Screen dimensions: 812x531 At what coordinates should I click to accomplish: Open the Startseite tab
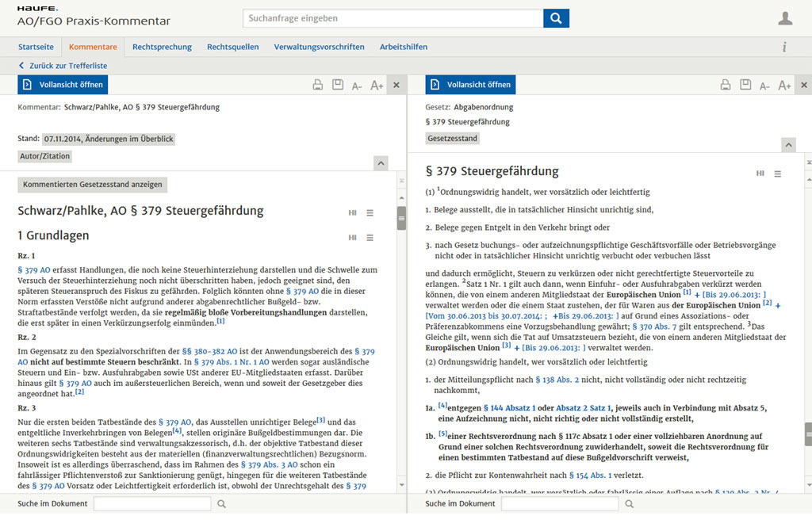point(36,47)
